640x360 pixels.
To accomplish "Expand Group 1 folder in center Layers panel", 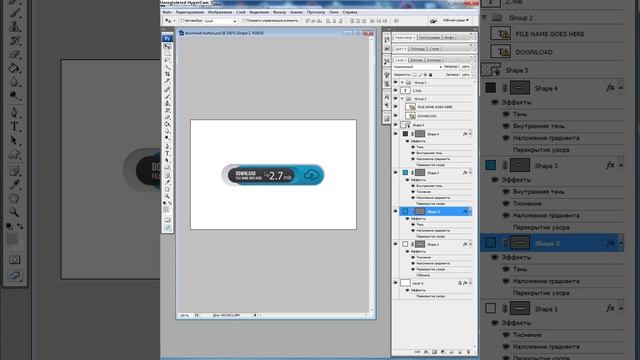I will tap(402, 82).
